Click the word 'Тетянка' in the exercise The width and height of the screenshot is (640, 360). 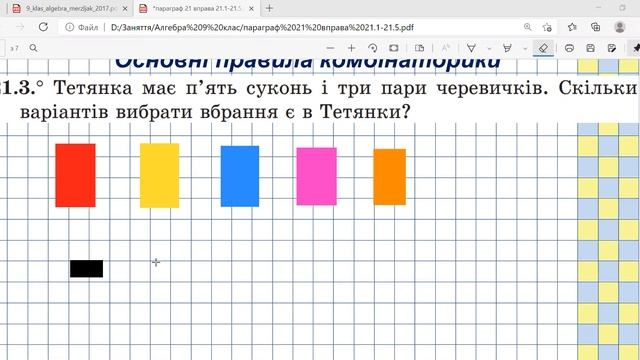coord(93,88)
